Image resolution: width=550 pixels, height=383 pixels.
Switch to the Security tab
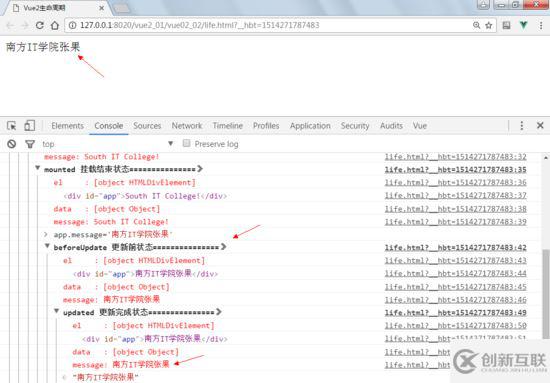pos(355,126)
